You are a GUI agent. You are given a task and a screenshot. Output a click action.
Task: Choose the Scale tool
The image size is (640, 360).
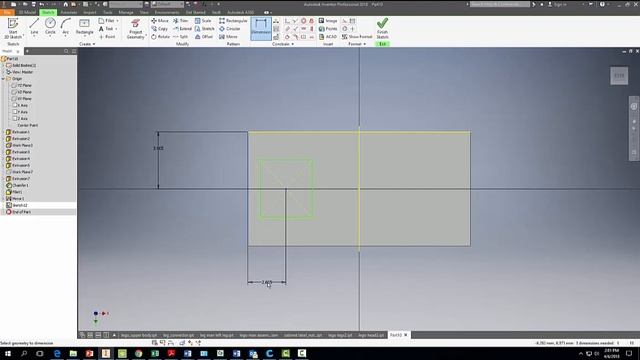click(x=203, y=20)
